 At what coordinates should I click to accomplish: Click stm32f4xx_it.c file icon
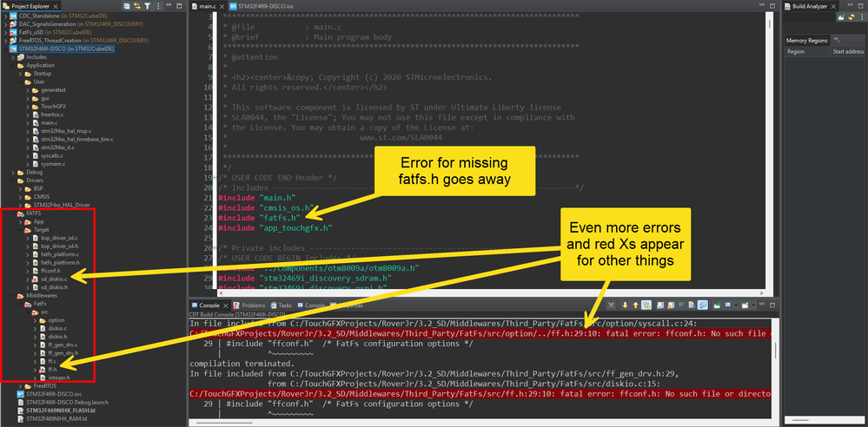click(36, 148)
